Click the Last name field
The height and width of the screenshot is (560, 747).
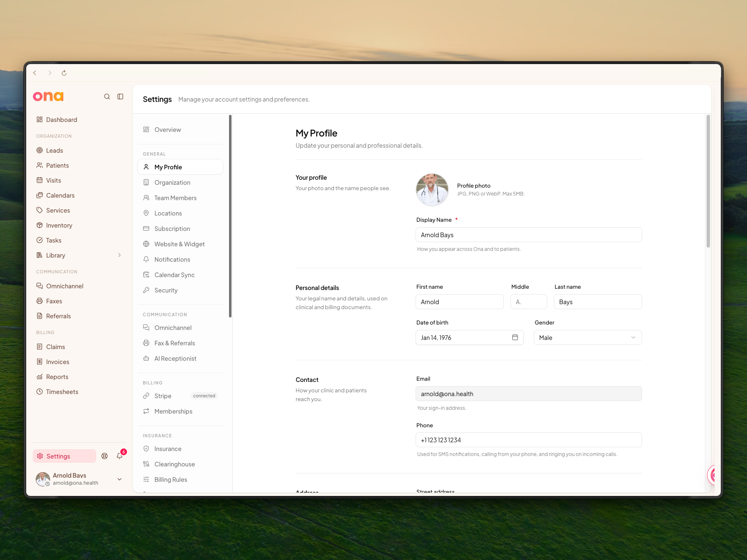(598, 302)
